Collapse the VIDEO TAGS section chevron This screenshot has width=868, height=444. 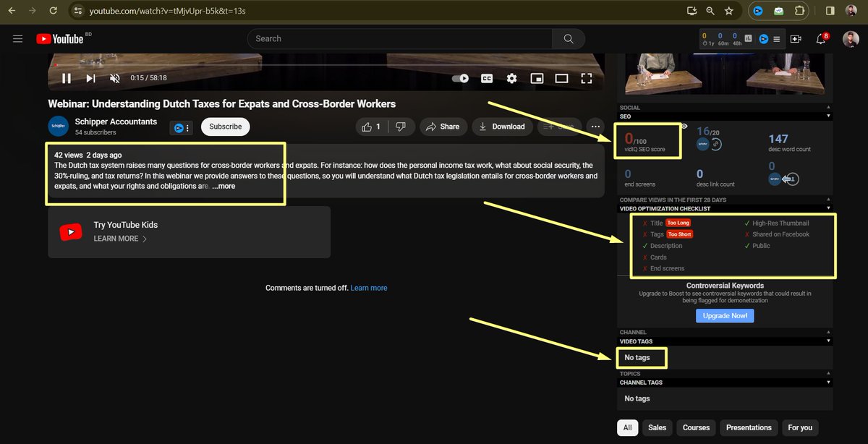(x=828, y=341)
